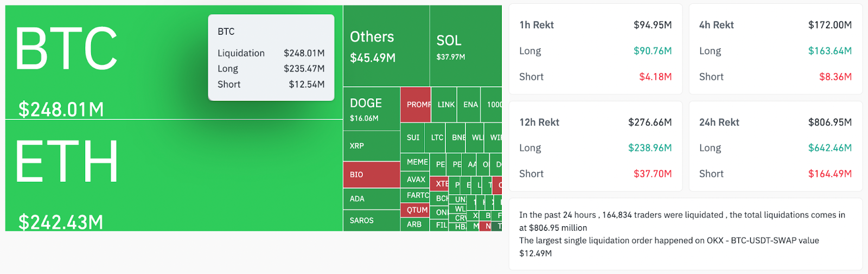
Task: Click the LTC heatmap cell
Action: pos(437,138)
